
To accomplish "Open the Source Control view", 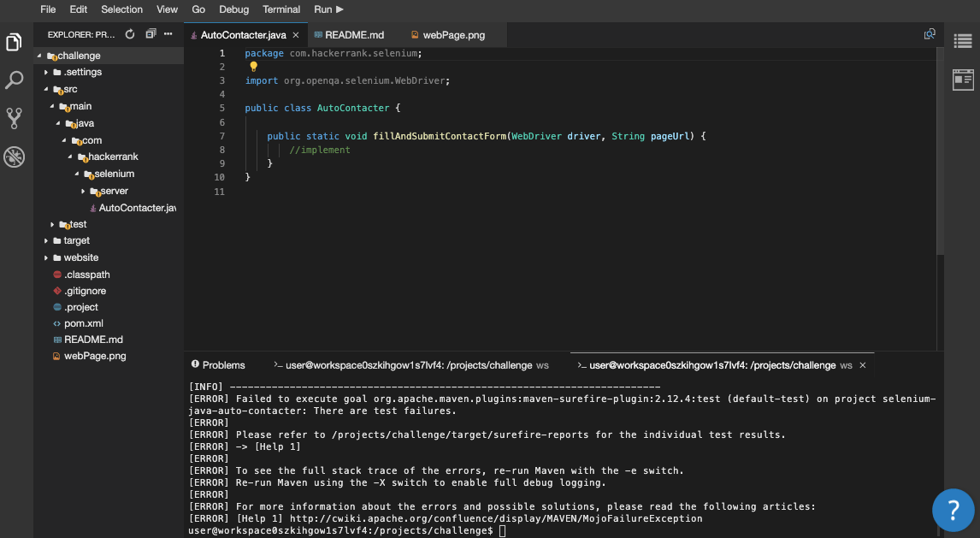I will [14, 118].
